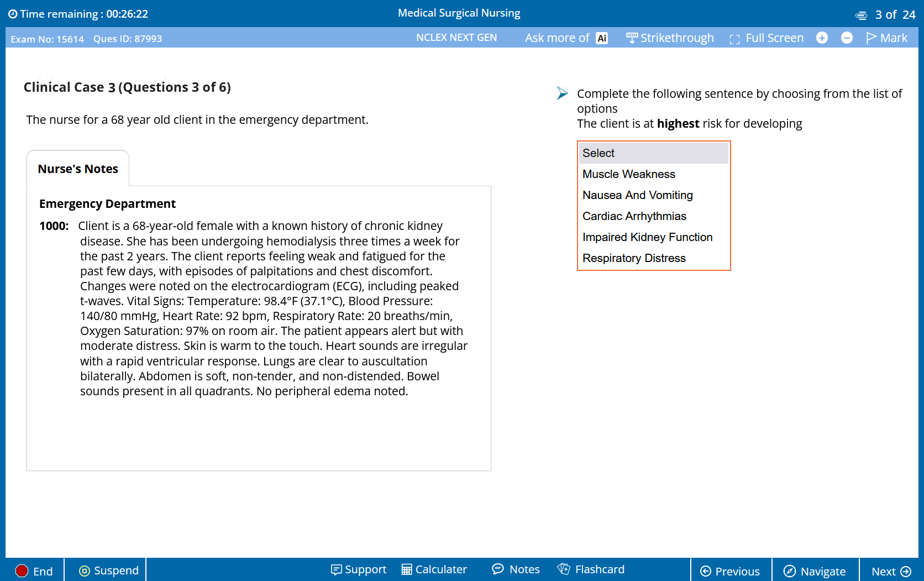Choose Muscle Weakness from the list
The height and width of the screenshot is (581, 924).
pyautogui.click(x=654, y=174)
